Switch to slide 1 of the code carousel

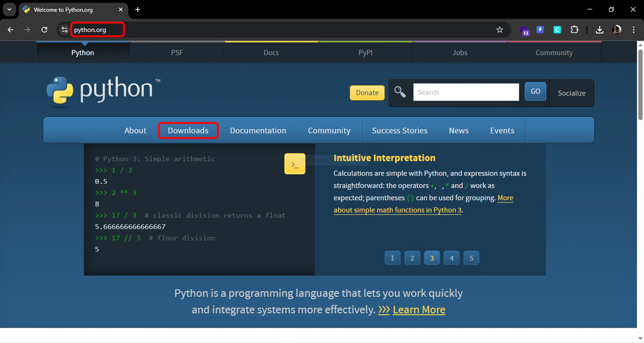pyautogui.click(x=392, y=258)
